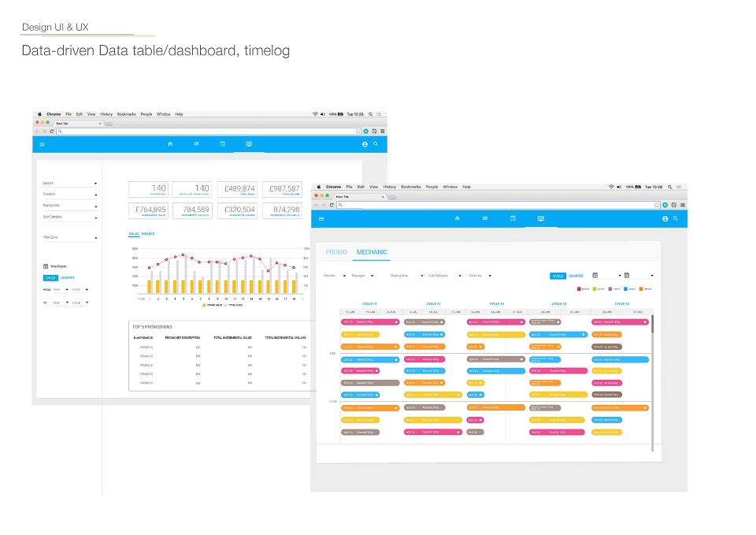Click the VOLUME link above the chart

[147, 233]
